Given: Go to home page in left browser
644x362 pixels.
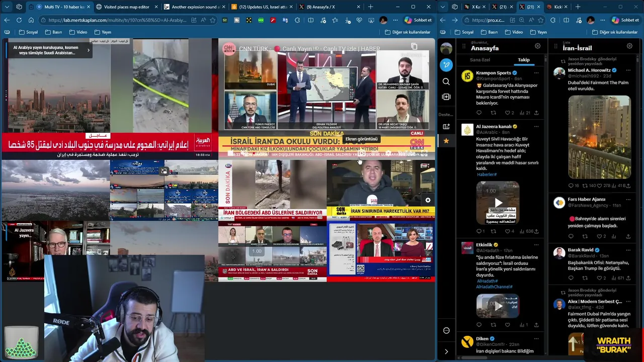Looking at the screenshot, I should [x=31, y=20].
